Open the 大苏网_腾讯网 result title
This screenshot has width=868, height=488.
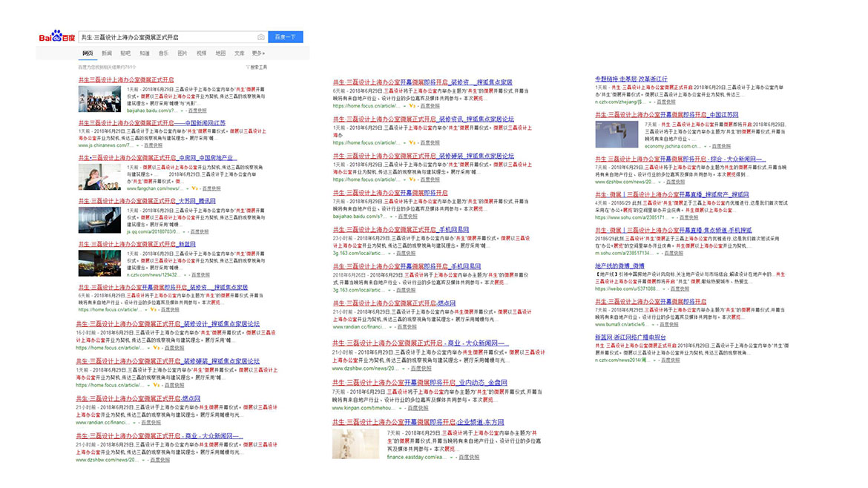[147, 201]
